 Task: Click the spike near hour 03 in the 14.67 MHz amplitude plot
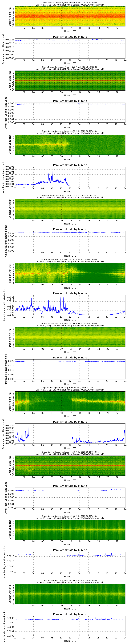coord(29,425)
